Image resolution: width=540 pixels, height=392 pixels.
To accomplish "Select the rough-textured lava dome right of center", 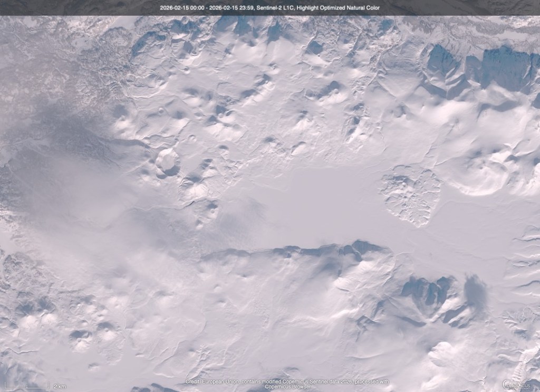I will pyautogui.click(x=411, y=195).
